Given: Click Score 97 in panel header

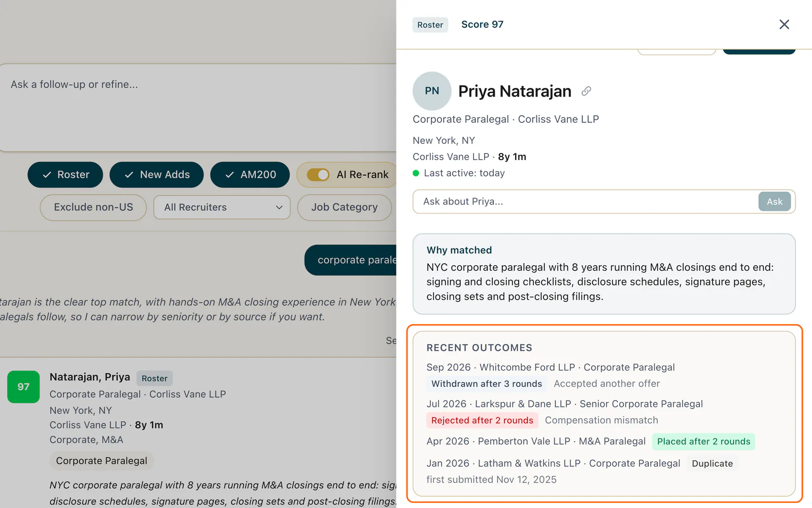Looking at the screenshot, I should click(x=482, y=24).
